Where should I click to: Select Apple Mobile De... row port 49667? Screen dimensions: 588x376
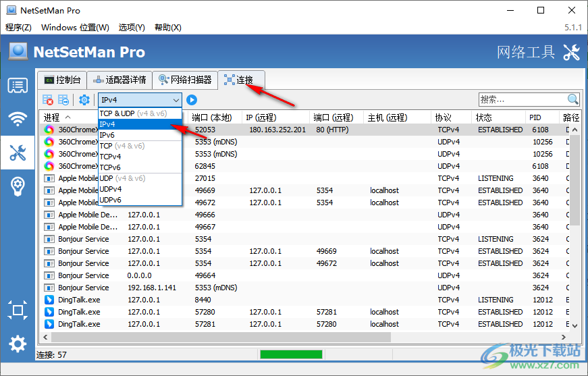305,227
